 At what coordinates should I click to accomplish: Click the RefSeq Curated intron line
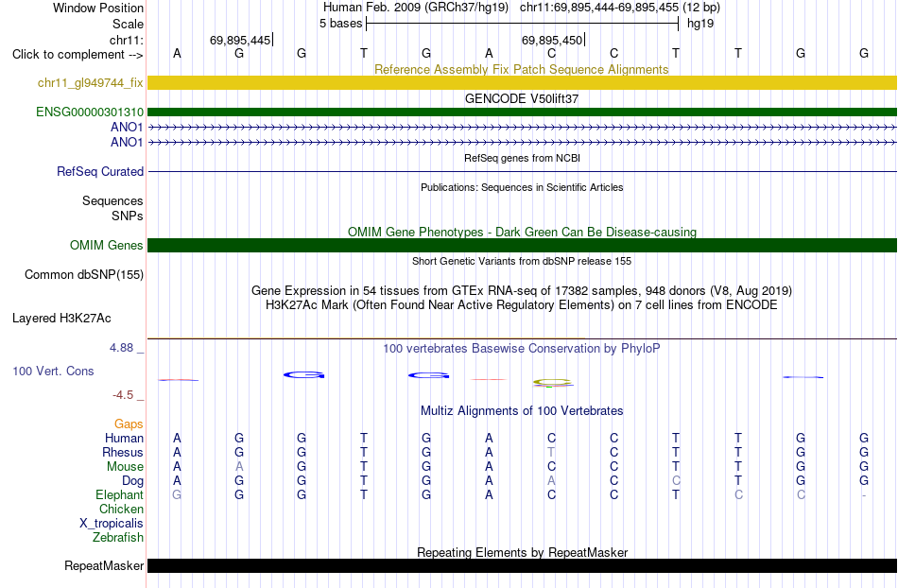coord(523,172)
